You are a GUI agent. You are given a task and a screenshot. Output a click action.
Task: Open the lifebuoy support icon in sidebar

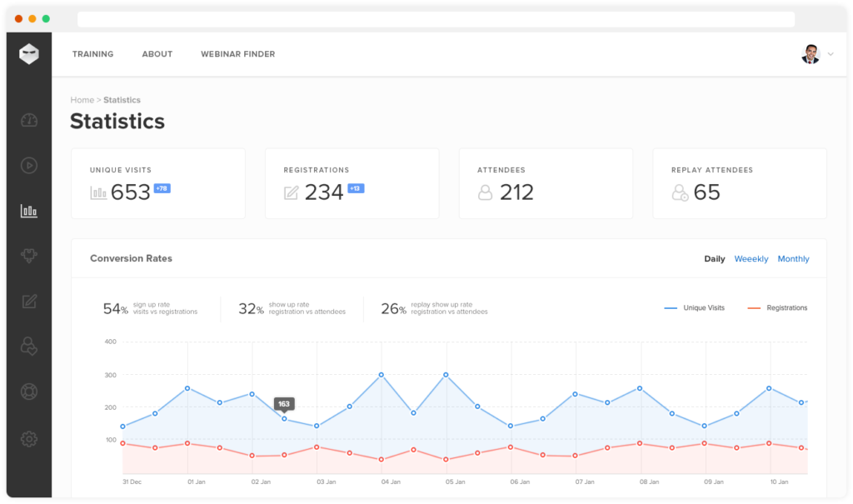tap(29, 392)
